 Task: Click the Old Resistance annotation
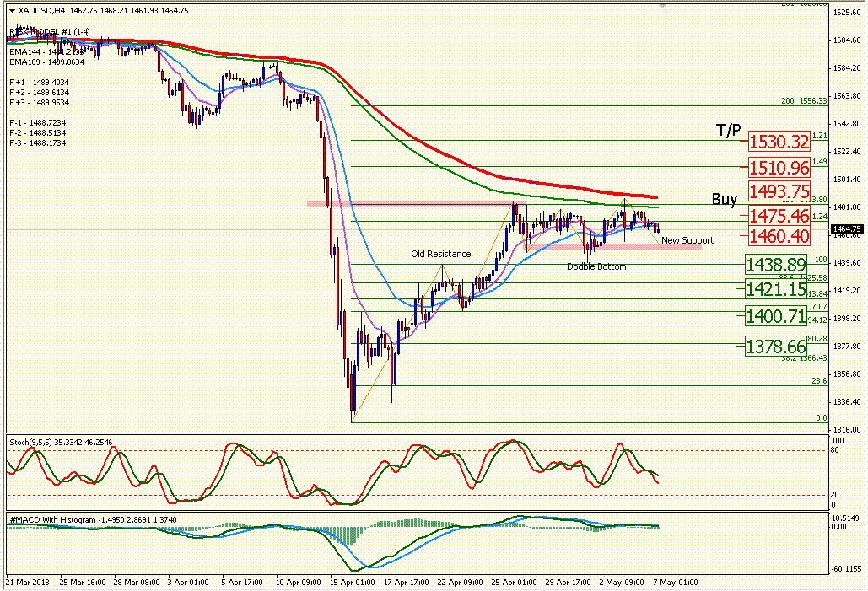[x=440, y=254]
